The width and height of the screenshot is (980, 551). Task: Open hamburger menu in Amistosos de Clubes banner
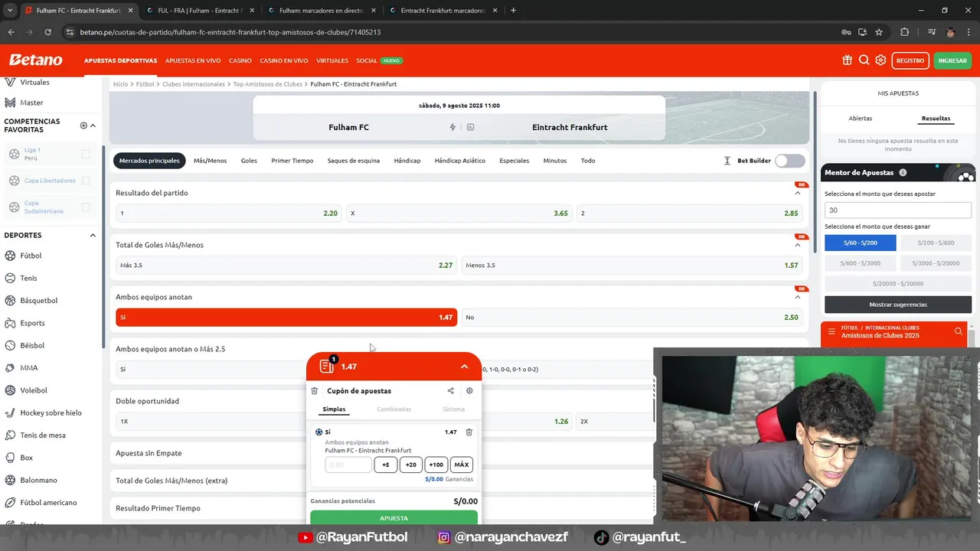coord(831,331)
